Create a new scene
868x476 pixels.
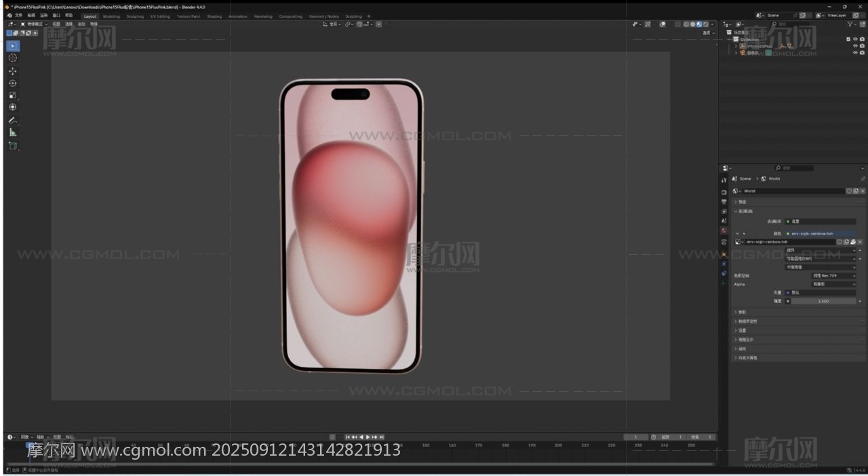(x=803, y=16)
